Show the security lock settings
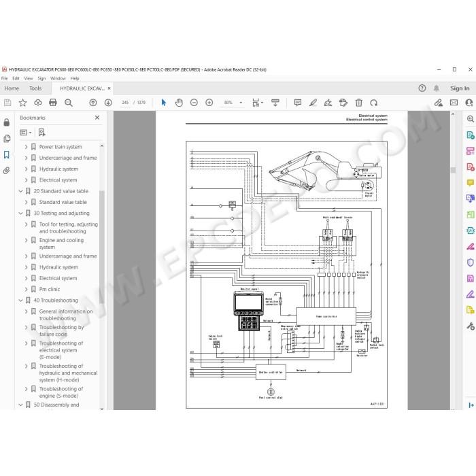476x476 pixels. [x=7, y=122]
